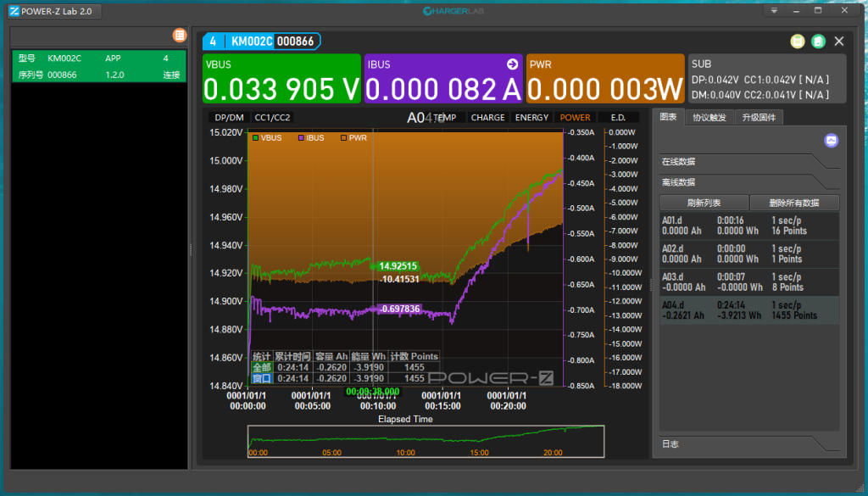Toggle the TEMP chart series
Image resolution: width=868 pixels, height=496 pixels.
446,117
